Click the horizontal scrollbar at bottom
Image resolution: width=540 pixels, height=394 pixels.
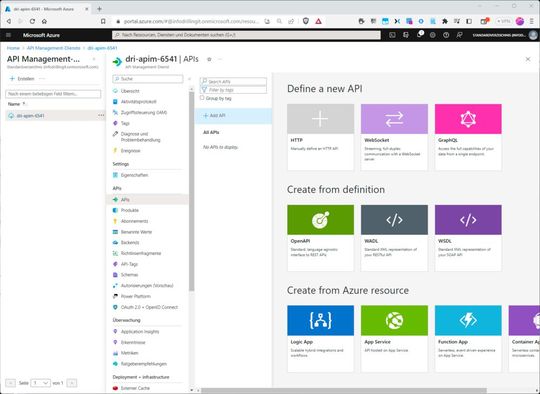click(x=344, y=391)
